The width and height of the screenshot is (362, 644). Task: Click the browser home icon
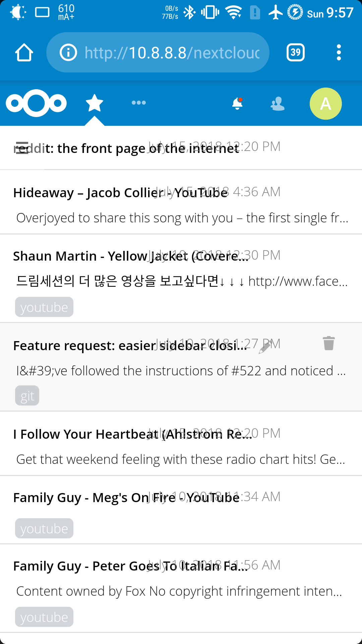click(x=24, y=52)
